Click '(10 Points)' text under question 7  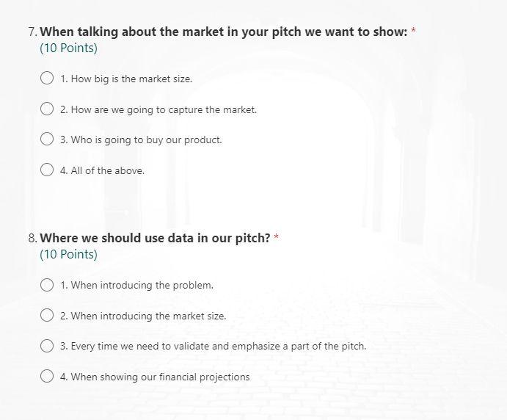tap(68, 48)
